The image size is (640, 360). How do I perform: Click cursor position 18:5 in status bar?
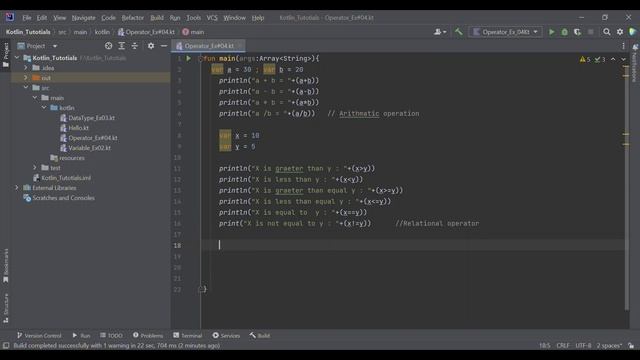544,346
